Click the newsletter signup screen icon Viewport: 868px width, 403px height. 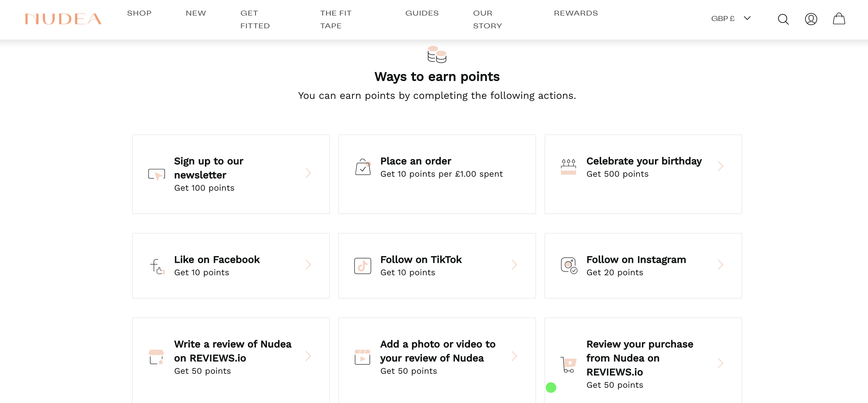pyautogui.click(x=157, y=174)
